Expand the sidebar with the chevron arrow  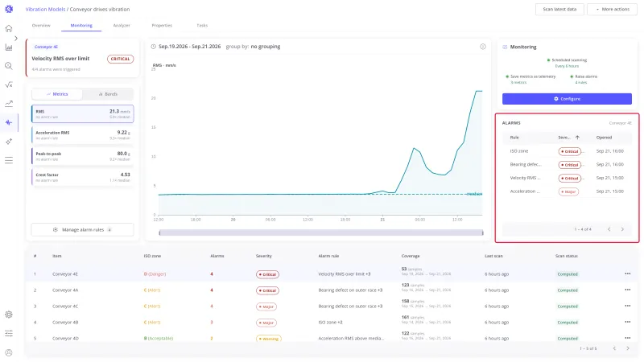click(16, 38)
